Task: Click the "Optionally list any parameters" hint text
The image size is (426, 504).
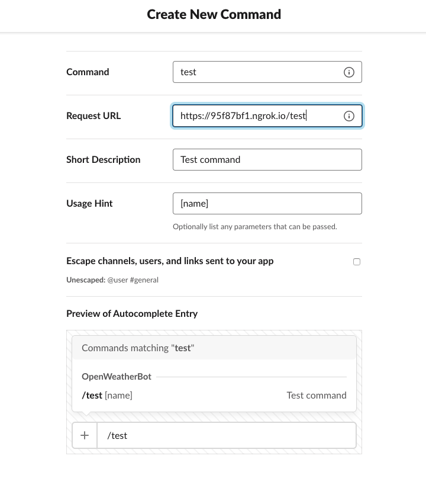Action: (x=255, y=227)
